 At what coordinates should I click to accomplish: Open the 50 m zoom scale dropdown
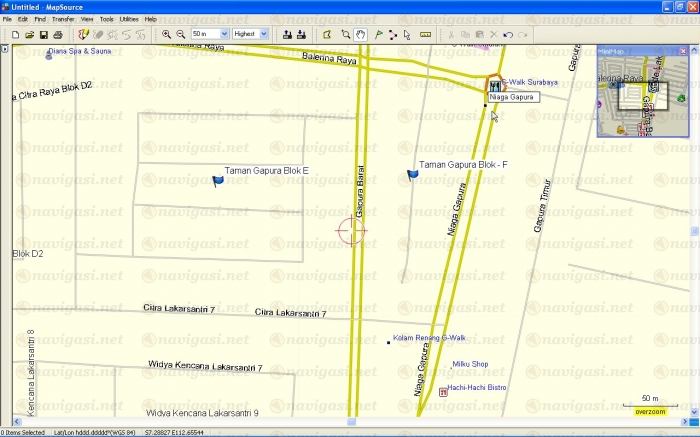pos(224,34)
